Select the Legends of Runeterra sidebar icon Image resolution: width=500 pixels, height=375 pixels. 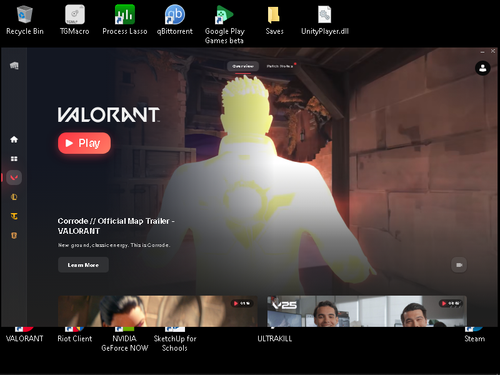[x=14, y=235]
